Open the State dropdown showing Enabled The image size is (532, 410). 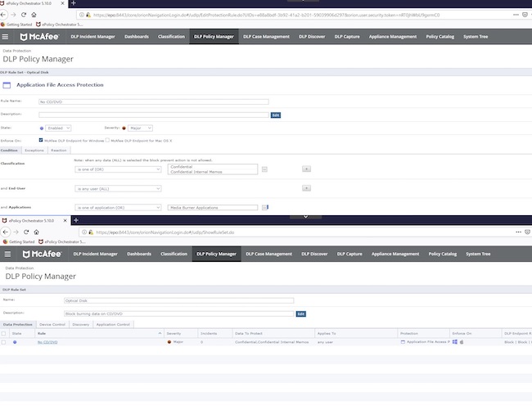click(x=57, y=128)
